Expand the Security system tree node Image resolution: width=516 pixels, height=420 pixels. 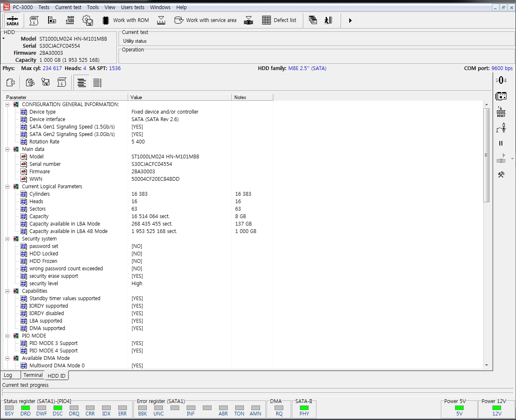pyautogui.click(x=7, y=238)
